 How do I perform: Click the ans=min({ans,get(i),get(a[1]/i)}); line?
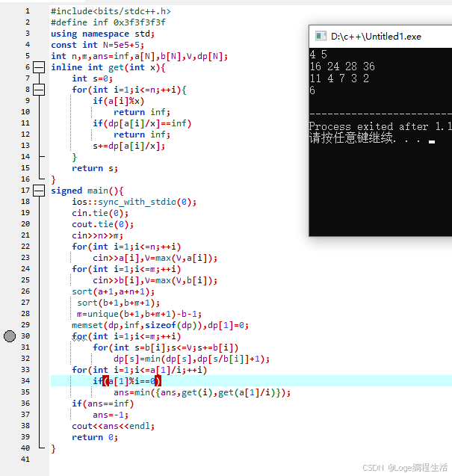tap(202, 392)
